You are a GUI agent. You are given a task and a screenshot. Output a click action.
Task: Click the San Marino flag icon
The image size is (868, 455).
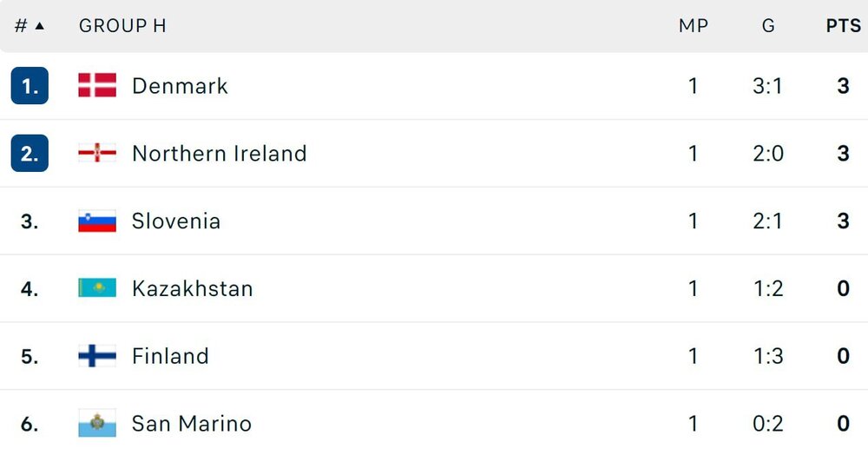coord(96,424)
